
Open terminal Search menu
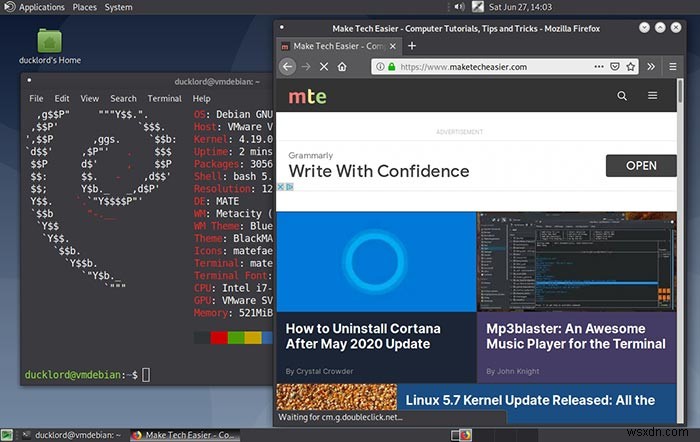(123, 98)
